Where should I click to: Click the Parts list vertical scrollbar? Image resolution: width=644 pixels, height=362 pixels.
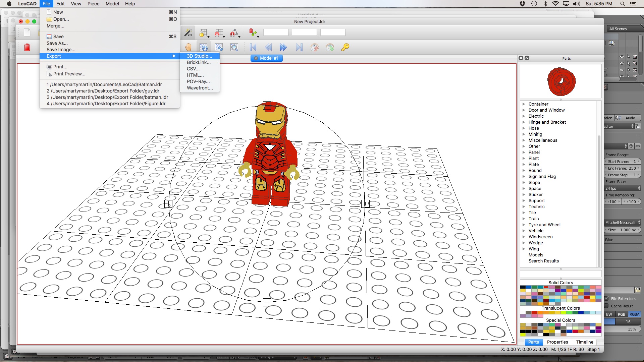pyautogui.click(x=599, y=200)
